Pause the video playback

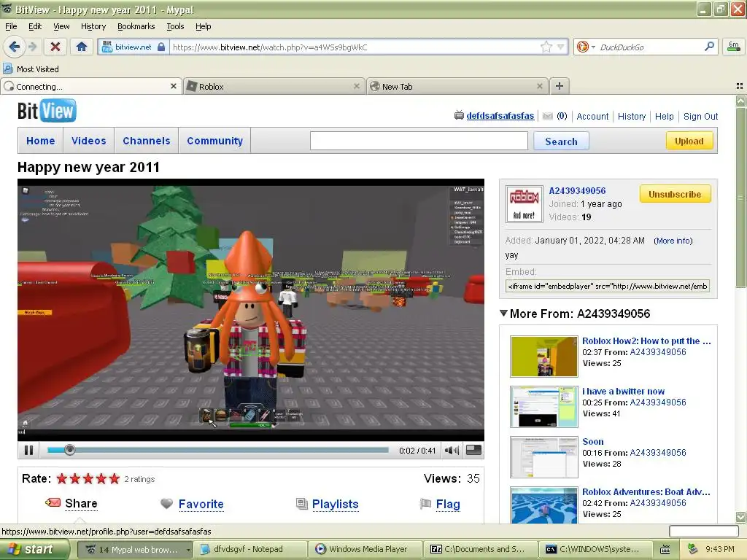(x=28, y=450)
